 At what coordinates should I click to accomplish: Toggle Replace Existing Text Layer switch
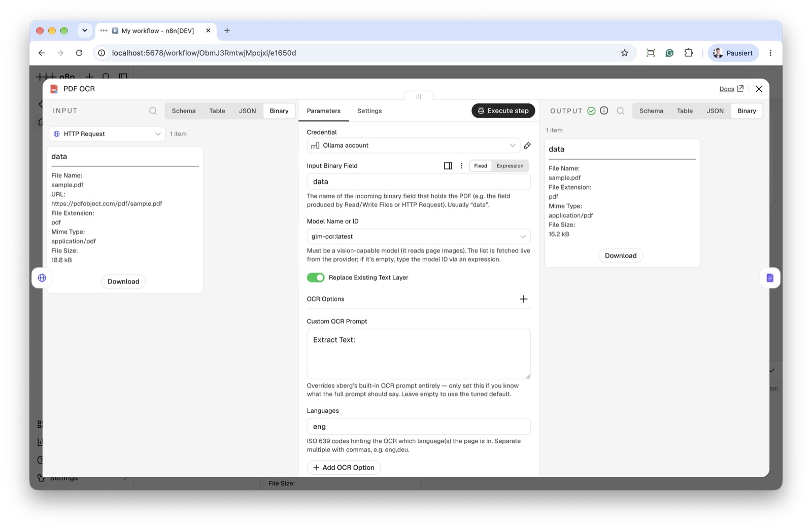pyautogui.click(x=316, y=277)
